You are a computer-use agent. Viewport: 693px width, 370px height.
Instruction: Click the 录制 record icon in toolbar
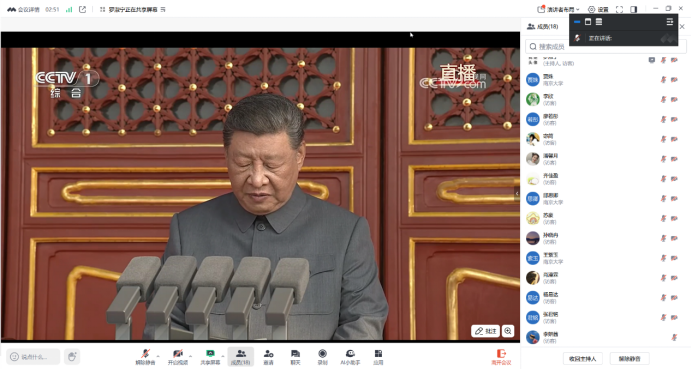coord(323,356)
